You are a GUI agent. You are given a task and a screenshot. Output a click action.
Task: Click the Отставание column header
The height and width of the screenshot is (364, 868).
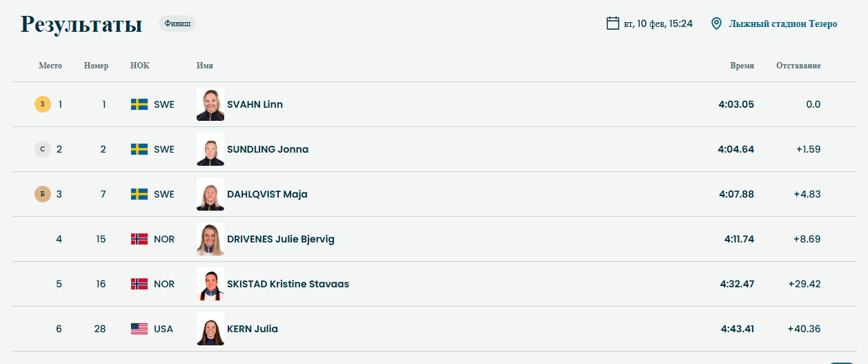(x=798, y=66)
